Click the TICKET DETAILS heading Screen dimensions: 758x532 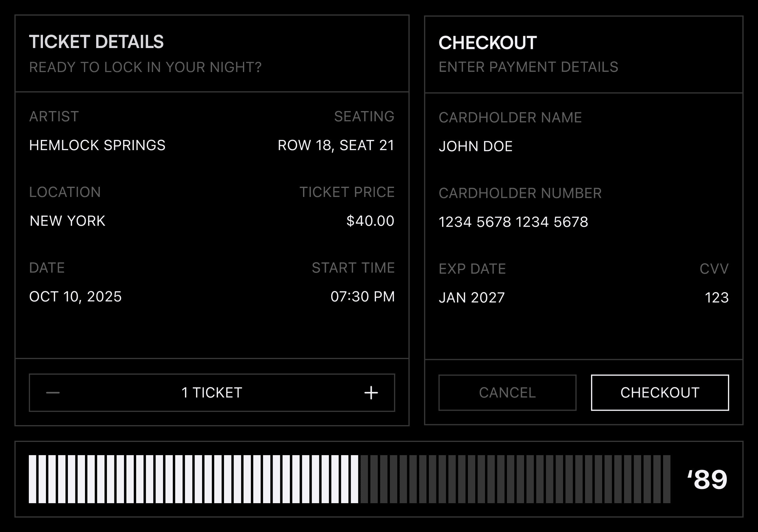coord(96,42)
